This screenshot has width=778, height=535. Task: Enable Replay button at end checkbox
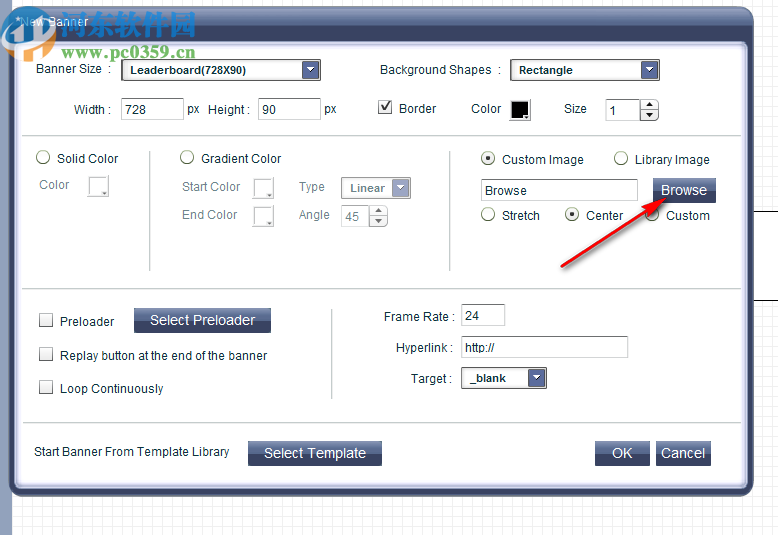[x=46, y=354]
